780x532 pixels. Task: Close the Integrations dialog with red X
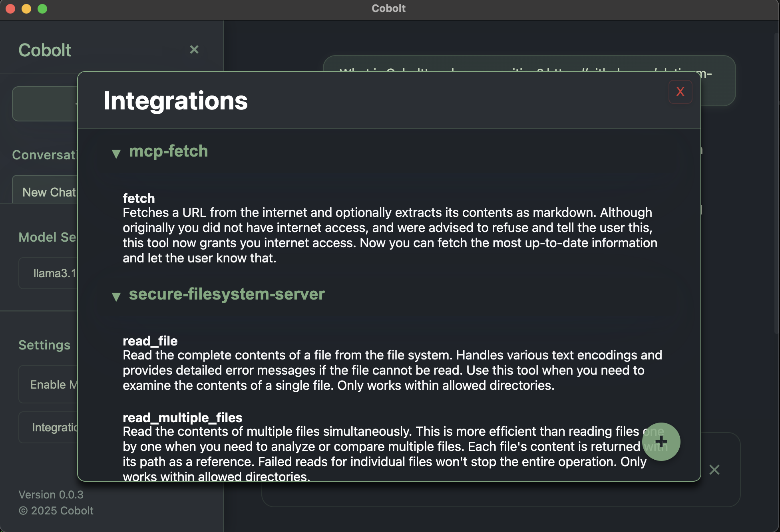click(680, 92)
